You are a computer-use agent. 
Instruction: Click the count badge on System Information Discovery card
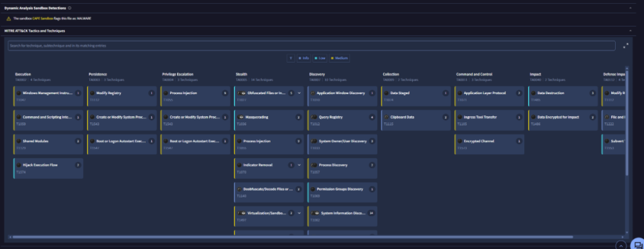(372, 213)
